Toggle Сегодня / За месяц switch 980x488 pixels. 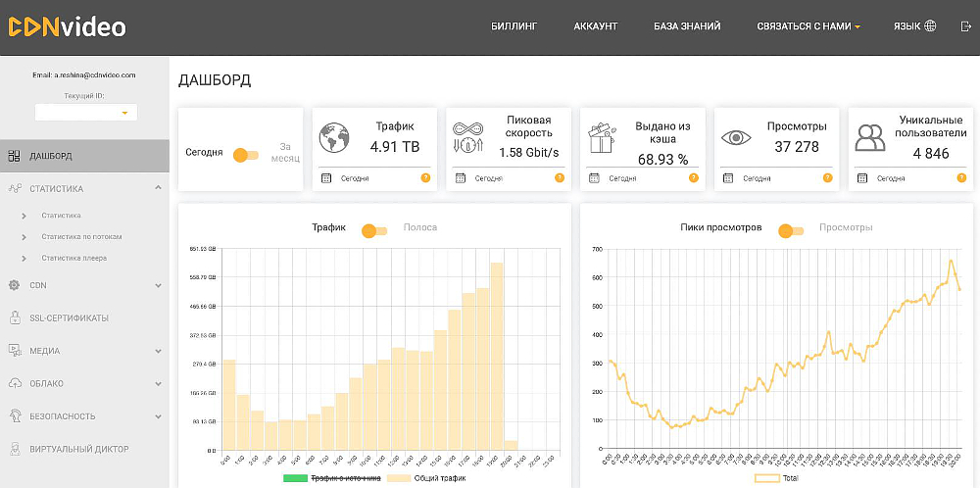tap(246, 154)
